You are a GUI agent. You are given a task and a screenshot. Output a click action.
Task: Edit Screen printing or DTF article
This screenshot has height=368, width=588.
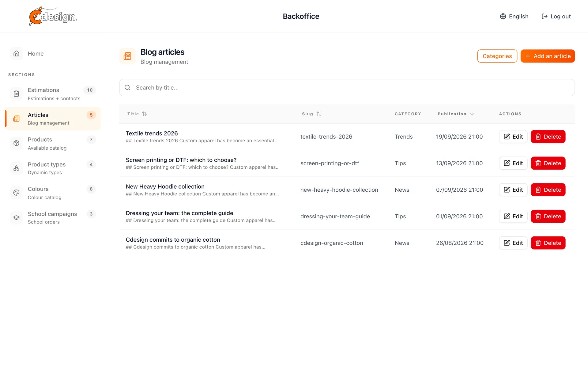point(513,163)
